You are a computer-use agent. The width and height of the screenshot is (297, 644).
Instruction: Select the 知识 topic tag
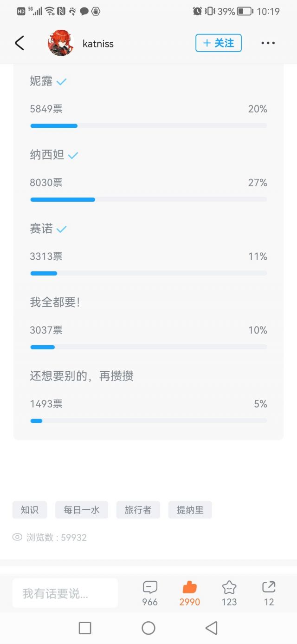tap(30, 510)
